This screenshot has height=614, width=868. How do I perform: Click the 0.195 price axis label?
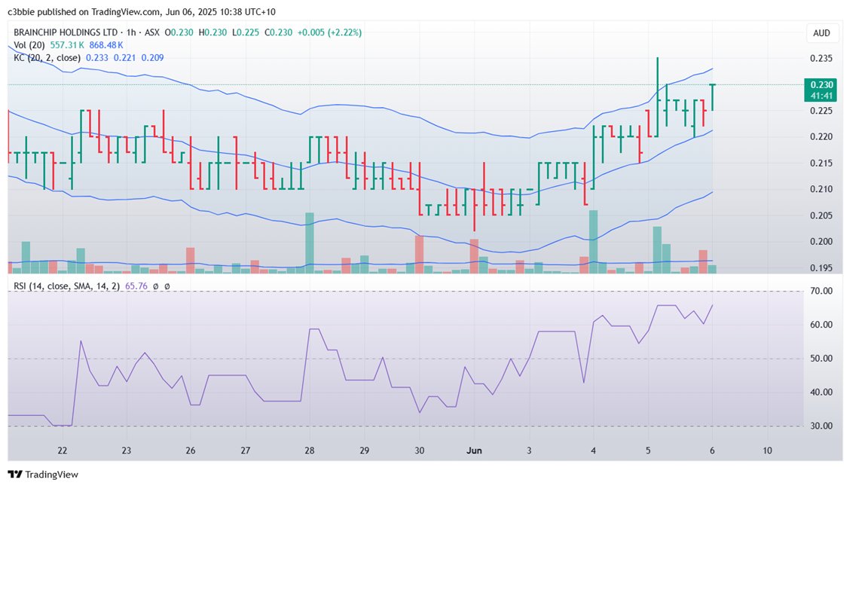pyautogui.click(x=821, y=268)
